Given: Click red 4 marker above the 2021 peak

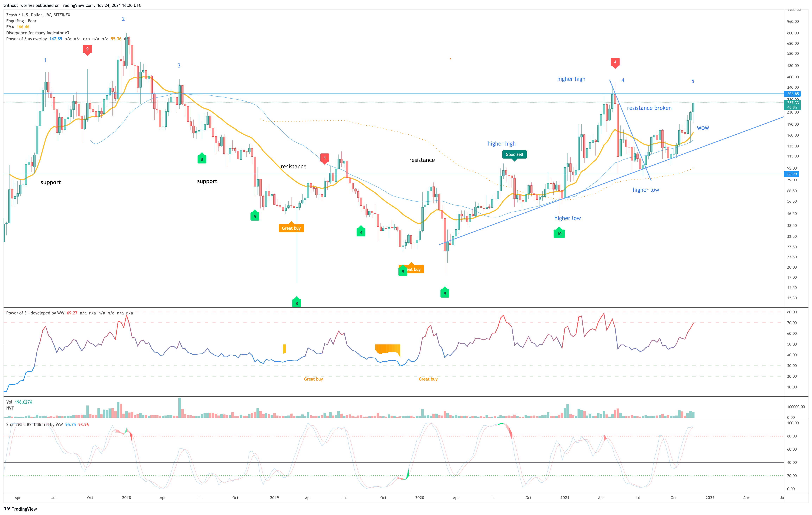Looking at the screenshot, I should coord(615,63).
